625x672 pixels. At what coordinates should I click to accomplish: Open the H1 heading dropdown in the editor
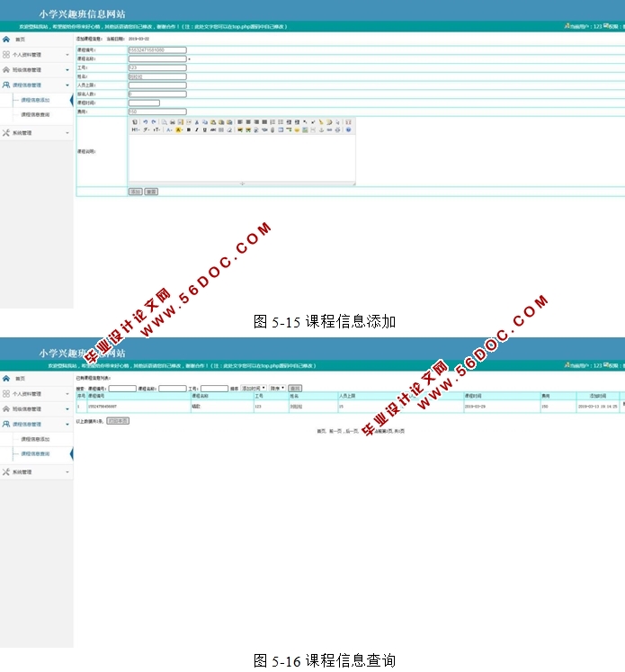135,130
